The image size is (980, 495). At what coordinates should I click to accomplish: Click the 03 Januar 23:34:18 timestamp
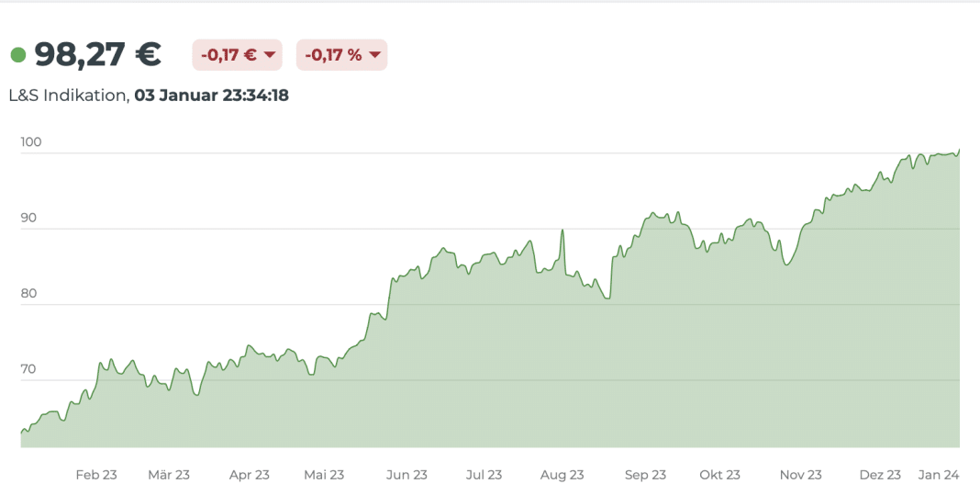(212, 95)
